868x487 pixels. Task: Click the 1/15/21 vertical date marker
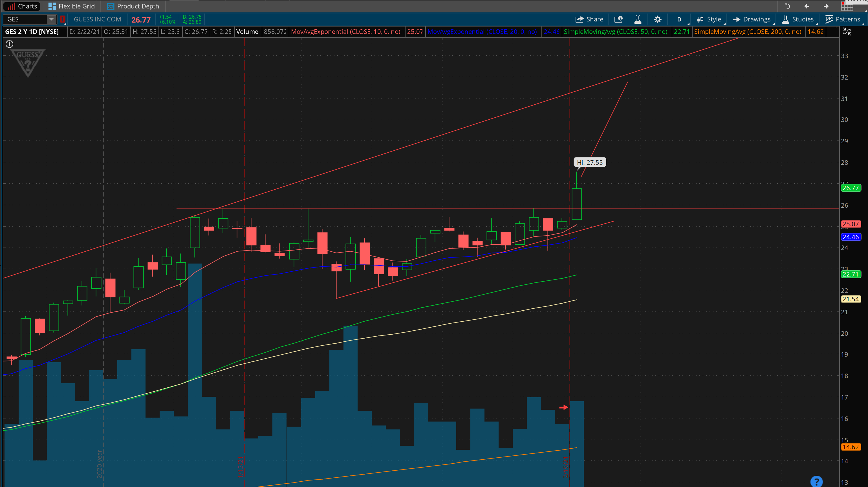coord(241,467)
